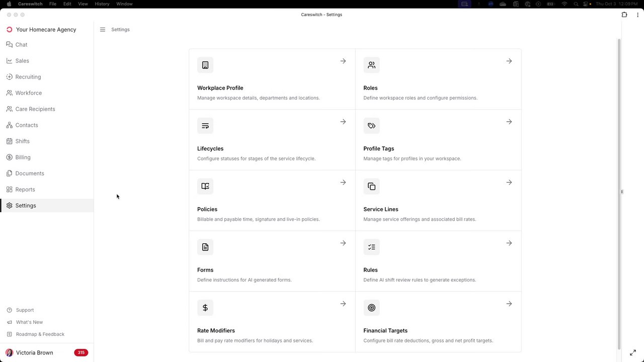Open the History menu in the menu bar
The width and height of the screenshot is (644, 362).
(x=102, y=4)
